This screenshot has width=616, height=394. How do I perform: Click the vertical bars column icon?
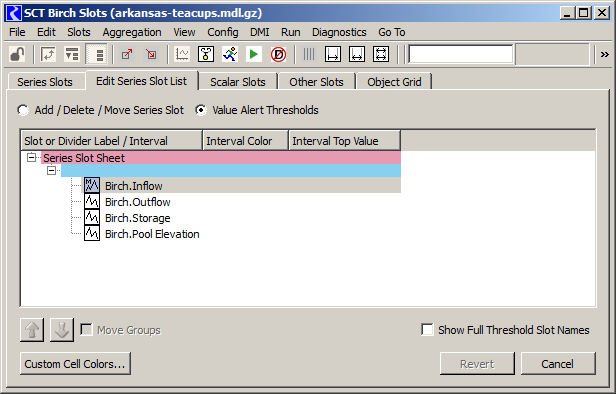tap(309, 54)
